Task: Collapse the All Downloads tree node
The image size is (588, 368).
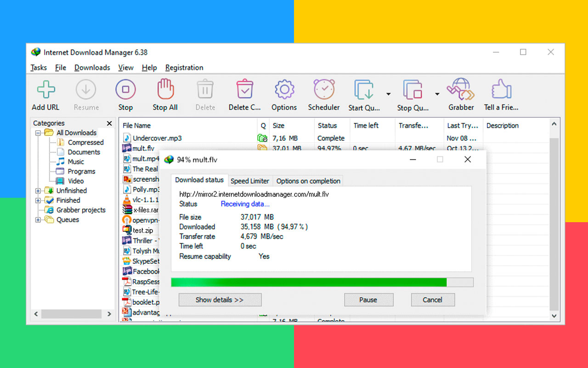Action: (38, 133)
